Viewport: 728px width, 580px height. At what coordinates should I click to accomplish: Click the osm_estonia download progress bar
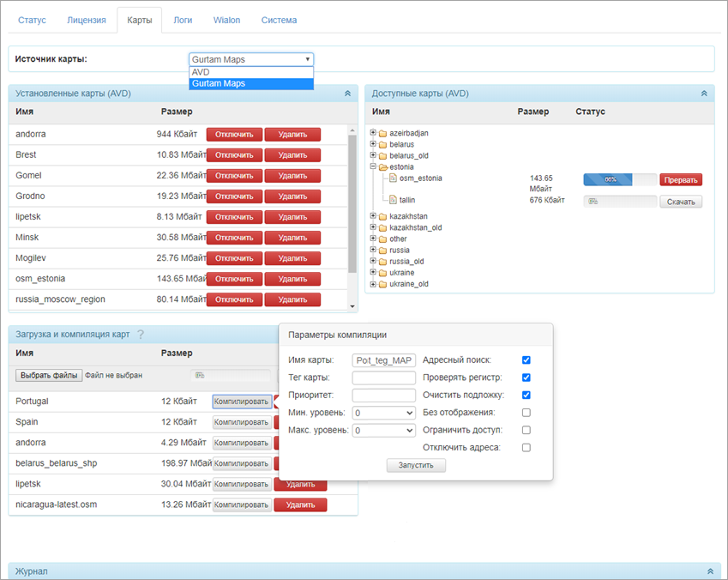(x=619, y=180)
